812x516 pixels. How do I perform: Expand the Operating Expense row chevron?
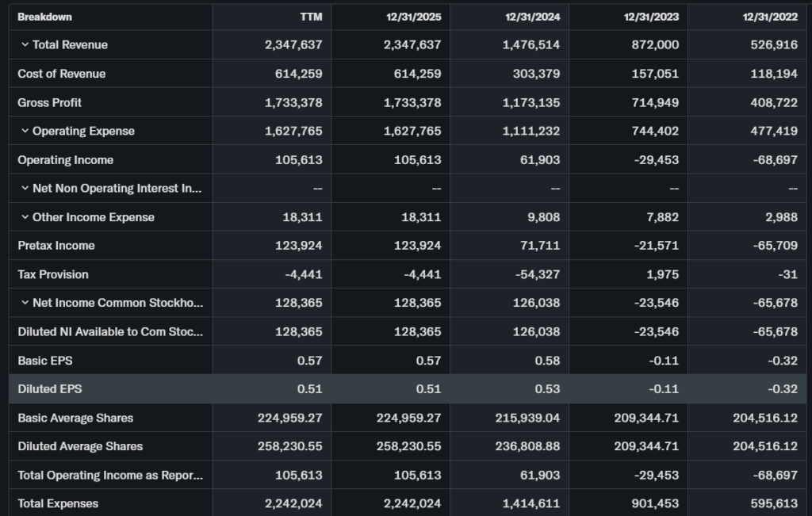pos(25,131)
